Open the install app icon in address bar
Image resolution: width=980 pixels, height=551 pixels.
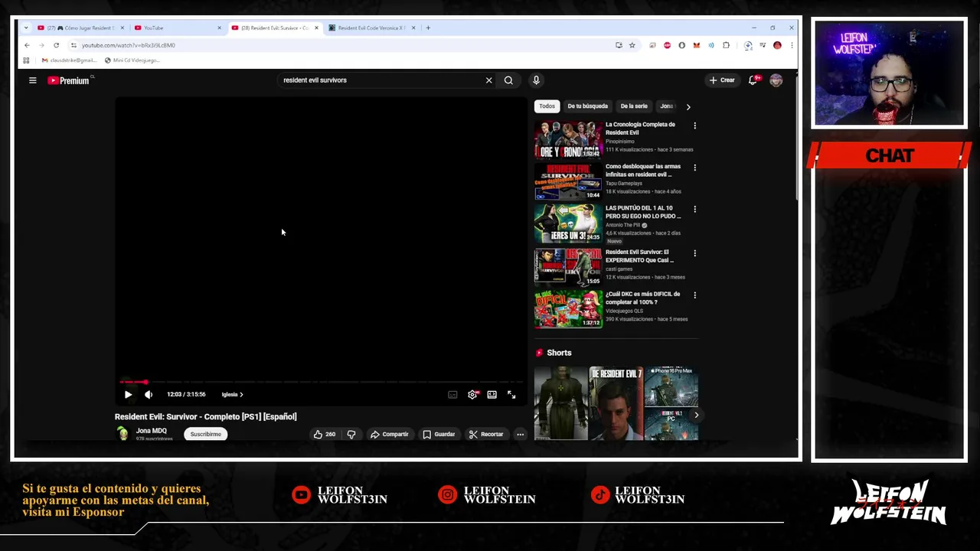coord(619,45)
